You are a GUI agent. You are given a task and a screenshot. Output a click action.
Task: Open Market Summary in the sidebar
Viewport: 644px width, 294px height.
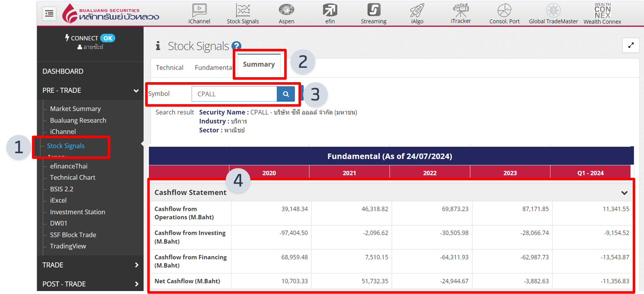(75, 109)
